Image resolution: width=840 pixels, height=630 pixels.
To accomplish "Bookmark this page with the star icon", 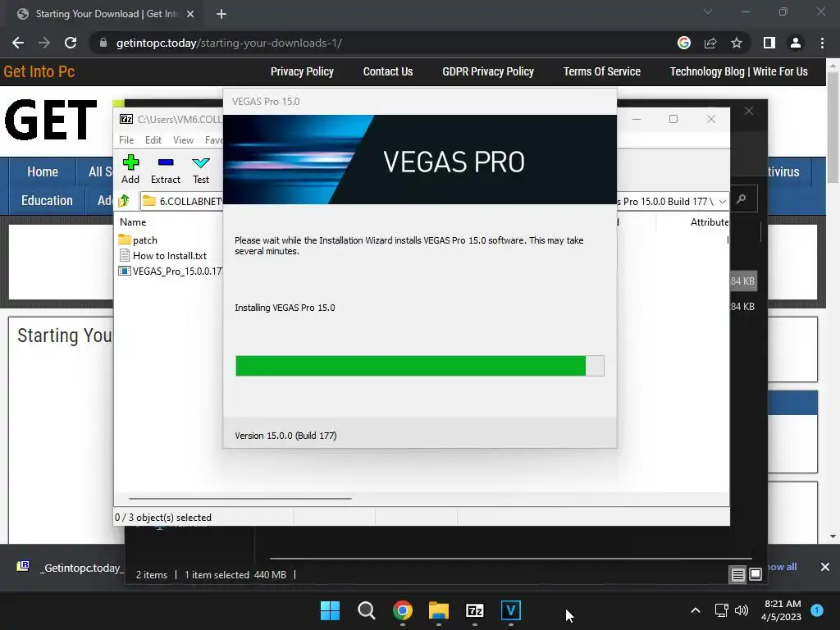I will [x=737, y=43].
